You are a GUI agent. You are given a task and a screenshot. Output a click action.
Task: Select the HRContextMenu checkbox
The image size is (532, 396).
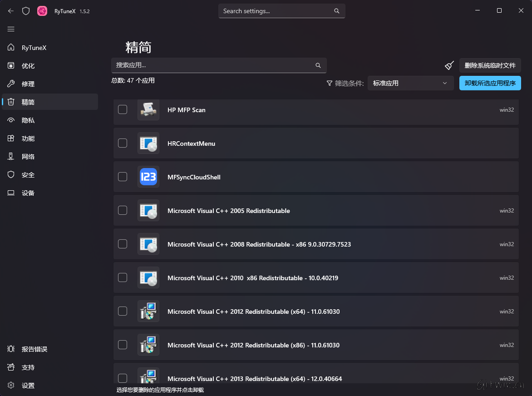(x=123, y=143)
